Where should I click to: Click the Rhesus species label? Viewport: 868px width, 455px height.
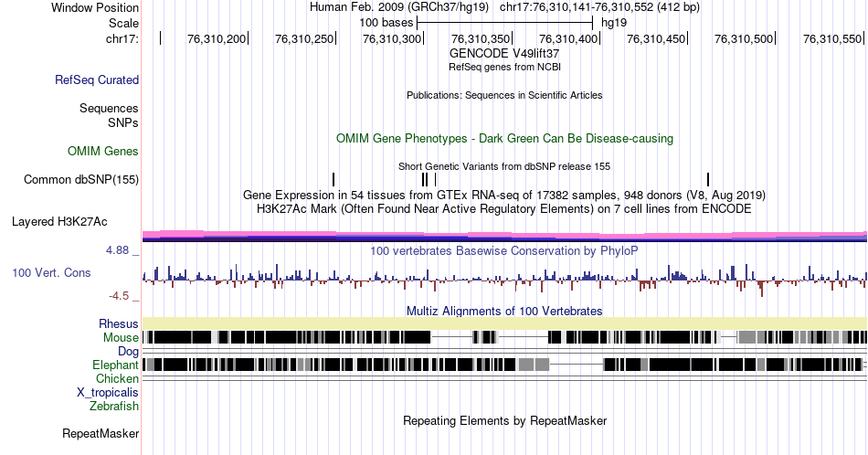119,323
